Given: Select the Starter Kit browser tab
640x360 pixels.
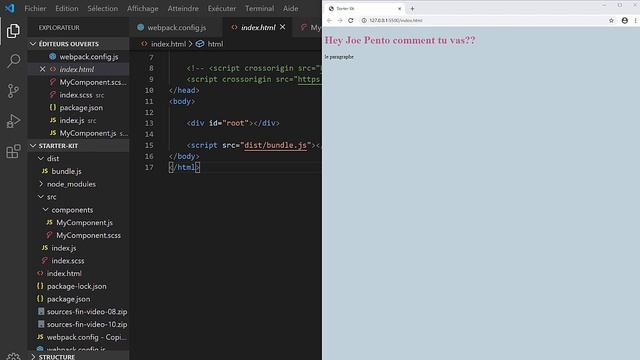Looking at the screenshot, I should point(364,8).
